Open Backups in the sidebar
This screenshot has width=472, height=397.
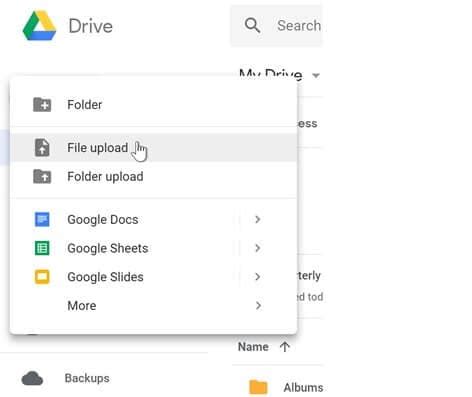[x=87, y=378]
